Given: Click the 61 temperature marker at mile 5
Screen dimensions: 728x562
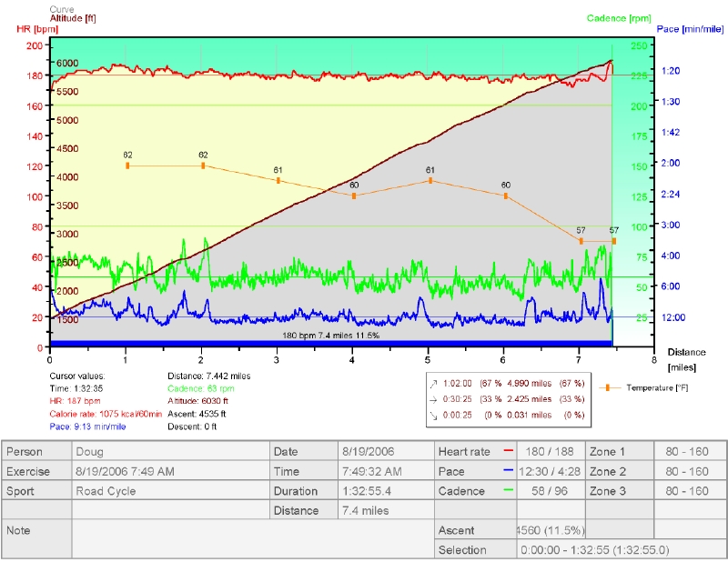Looking at the screenshot, I should coord(430,181).
